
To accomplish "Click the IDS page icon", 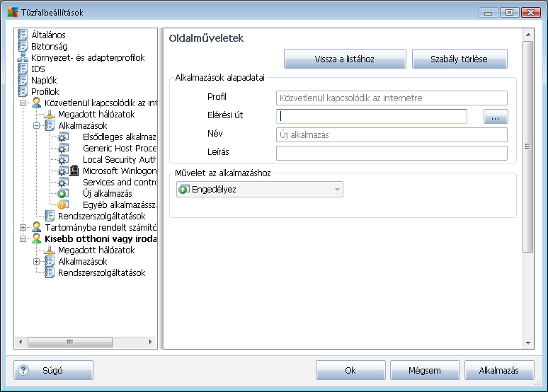I will coord(23,69).
